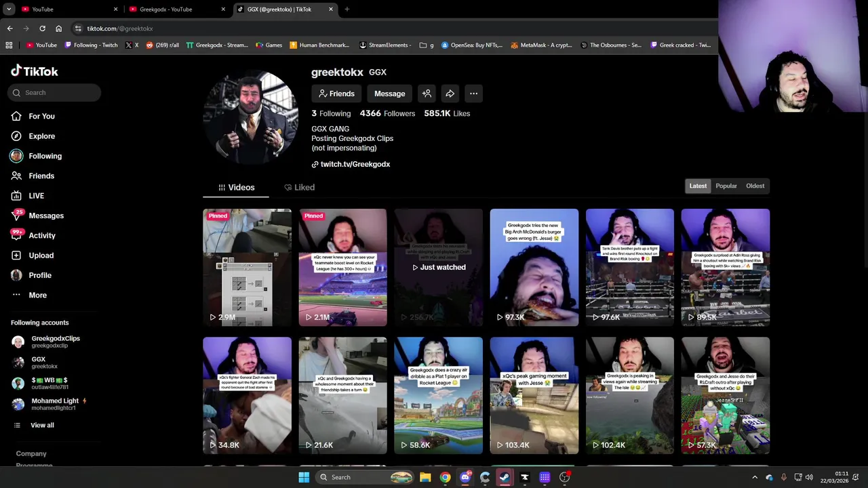Open the g bookmarks folder
This screenshot has width=868, height=488.
(427, 45)
